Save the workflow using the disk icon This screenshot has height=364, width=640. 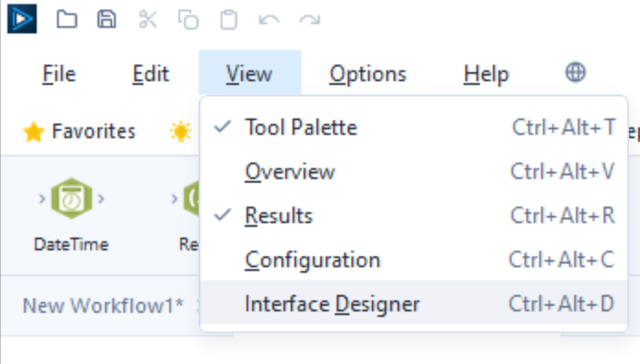pos(107,20)
